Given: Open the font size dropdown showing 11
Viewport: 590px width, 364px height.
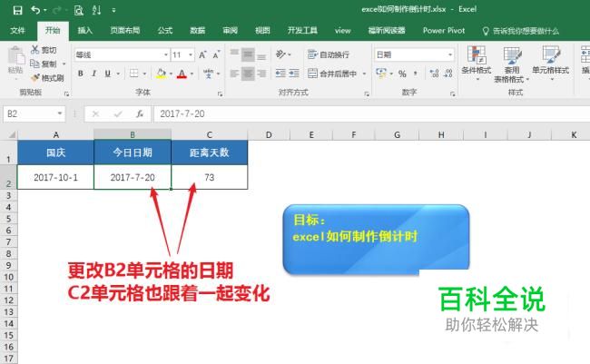Looking at the screenshot, I should pyautogui.click(x=191, y=55).
